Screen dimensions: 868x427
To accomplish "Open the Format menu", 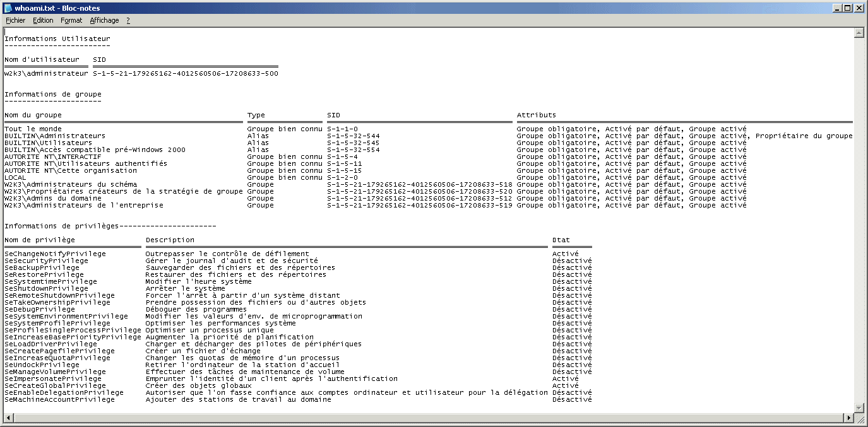I will point(71,20).
